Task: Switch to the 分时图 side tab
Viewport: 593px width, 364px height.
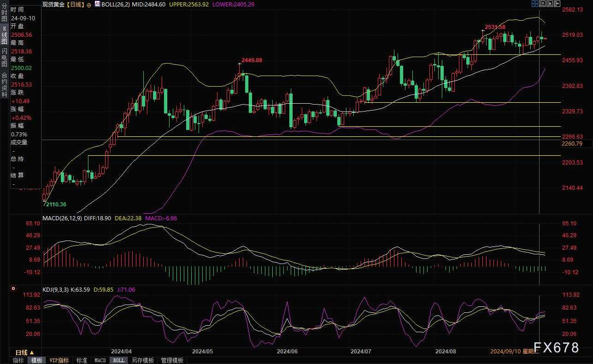Action: [x=4, y=13]
